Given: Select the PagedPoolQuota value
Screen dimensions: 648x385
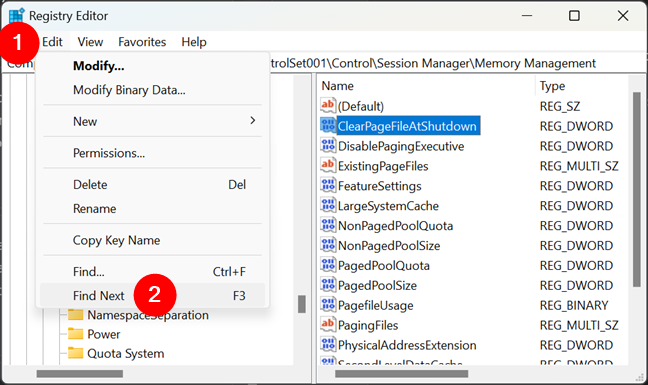Looking at the screenshot, I should click(384, 266).
